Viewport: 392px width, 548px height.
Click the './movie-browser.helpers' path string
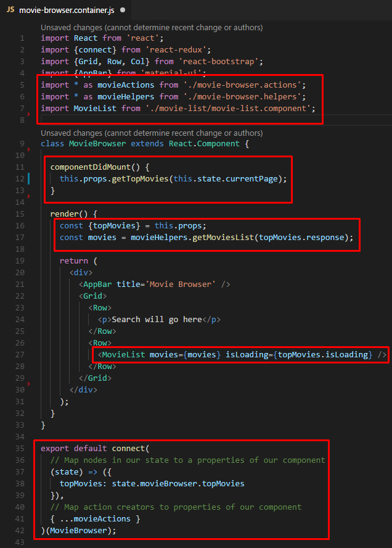click(242, 96)
